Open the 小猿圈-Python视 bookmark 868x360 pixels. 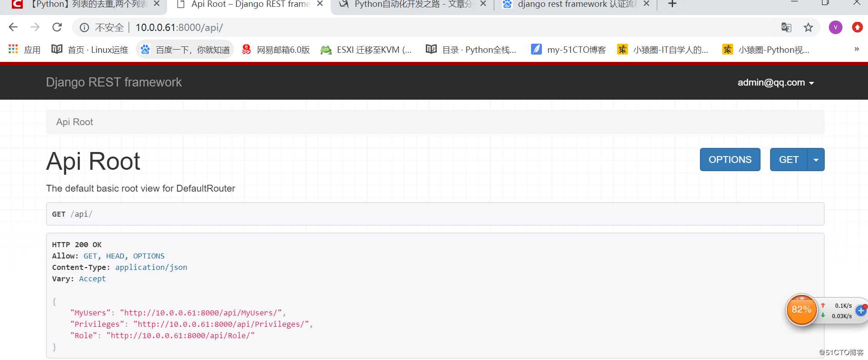pyautogui.click(x=766, y=50)
